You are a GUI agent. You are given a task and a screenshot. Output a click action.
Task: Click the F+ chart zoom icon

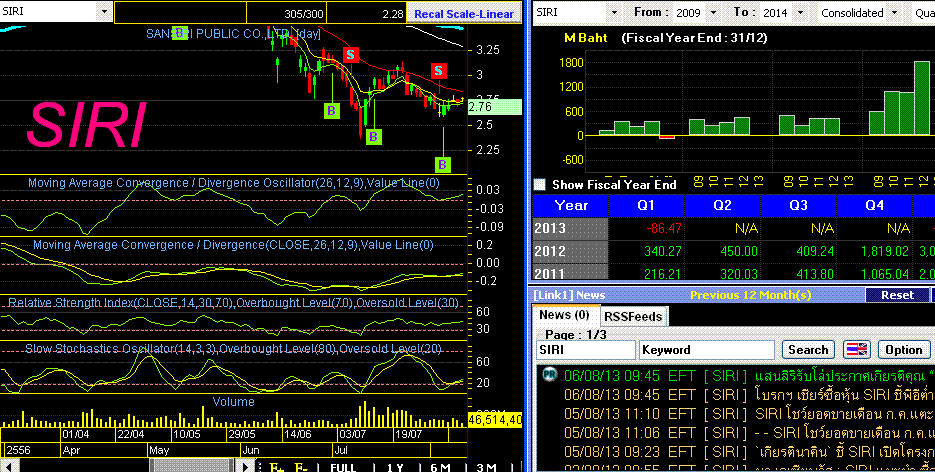tap(277, 467)
